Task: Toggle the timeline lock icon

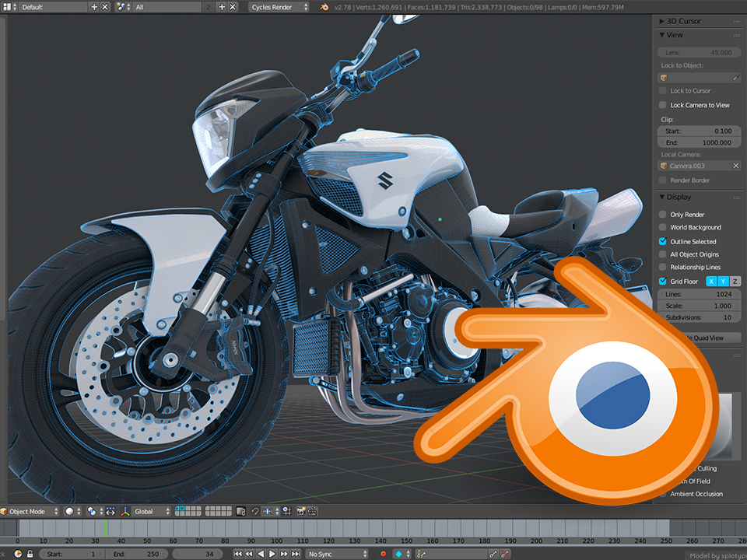Action: pyautogui.click(x=30, y=554)
